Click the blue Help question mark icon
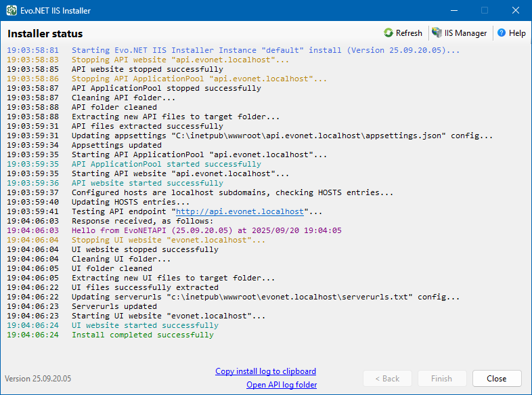Image resolution: width=532 pixels, height=395 pixels. (502, 33)
